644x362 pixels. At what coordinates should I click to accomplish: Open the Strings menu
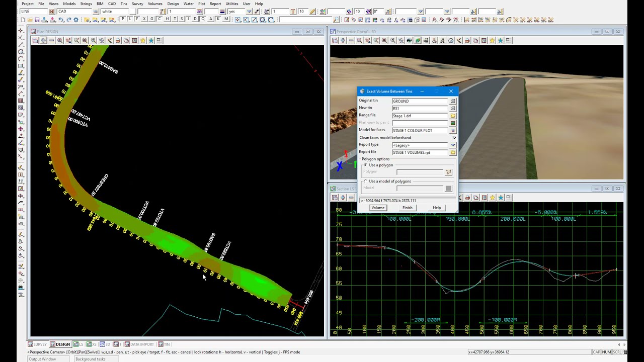pyautogui.click(x=86, y=4)
